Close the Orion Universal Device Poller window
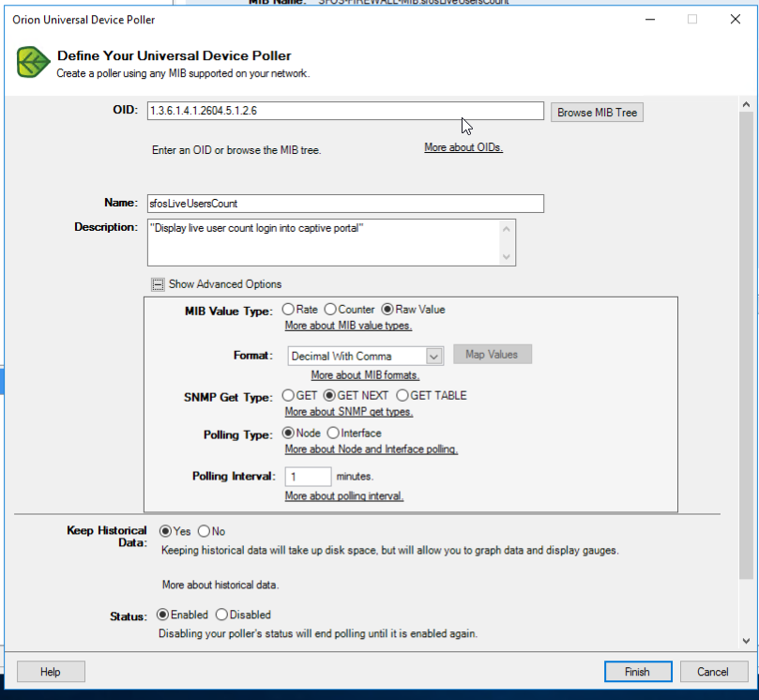759x700 pixels. [736, 20]
